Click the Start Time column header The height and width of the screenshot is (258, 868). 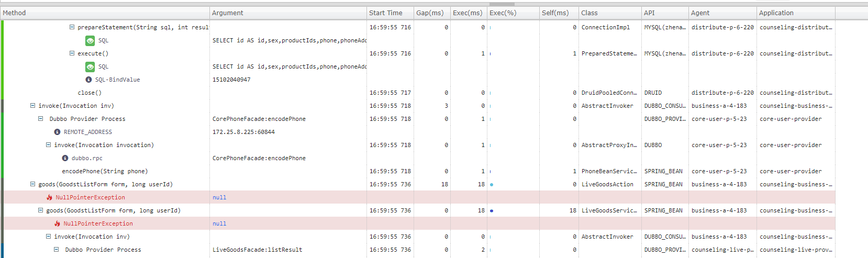tap(390, 13)
